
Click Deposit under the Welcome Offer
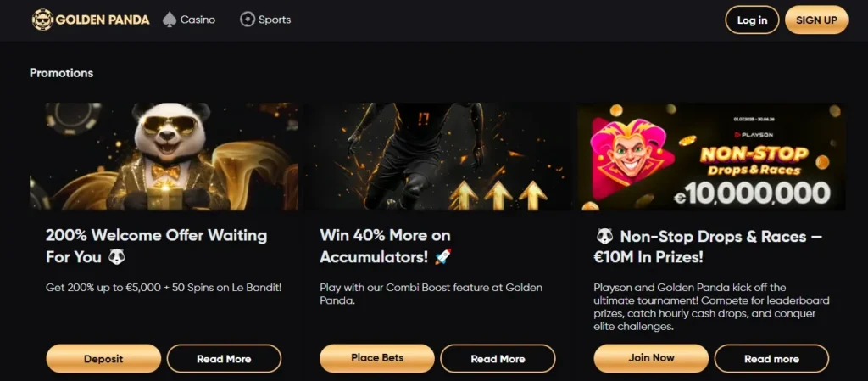(103, 359)
